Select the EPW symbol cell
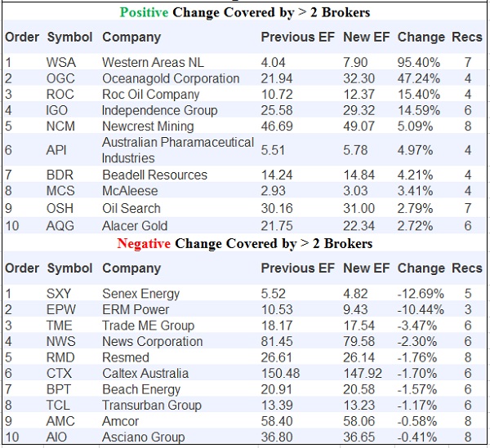Viewport: 490px width, 448px height. (61, 309)
